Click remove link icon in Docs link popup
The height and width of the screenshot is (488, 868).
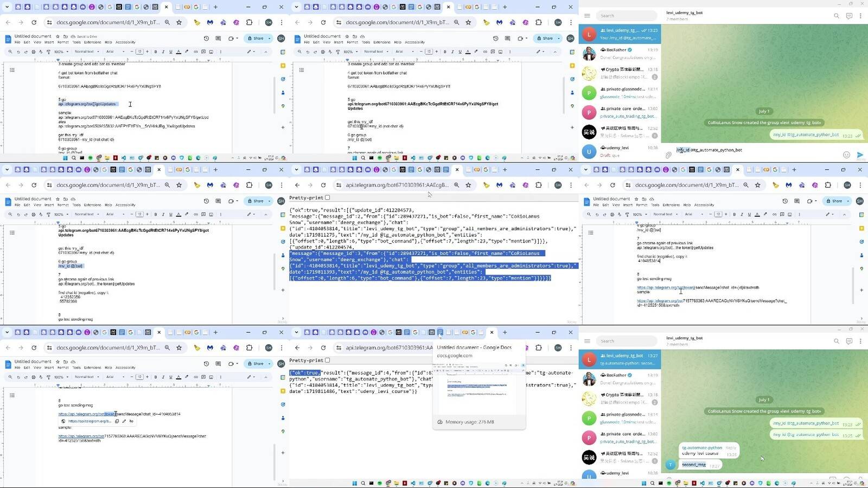click(131, 421)
